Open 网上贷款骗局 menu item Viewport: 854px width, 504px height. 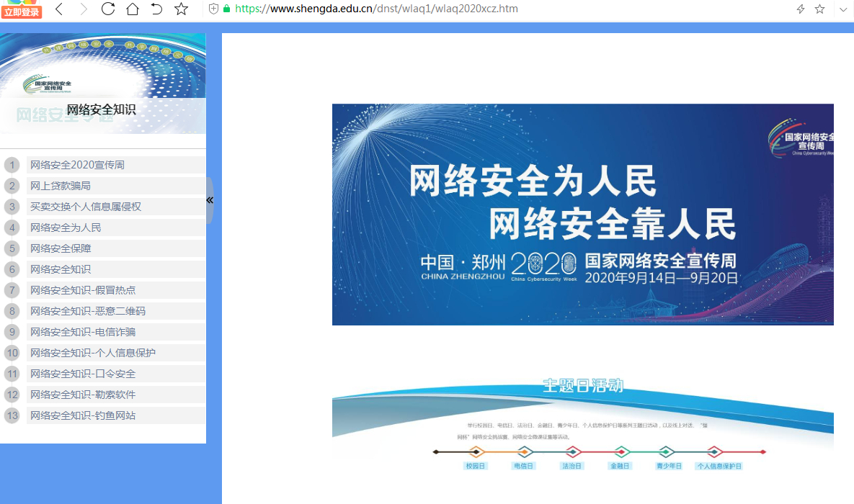tap(61, 186)
